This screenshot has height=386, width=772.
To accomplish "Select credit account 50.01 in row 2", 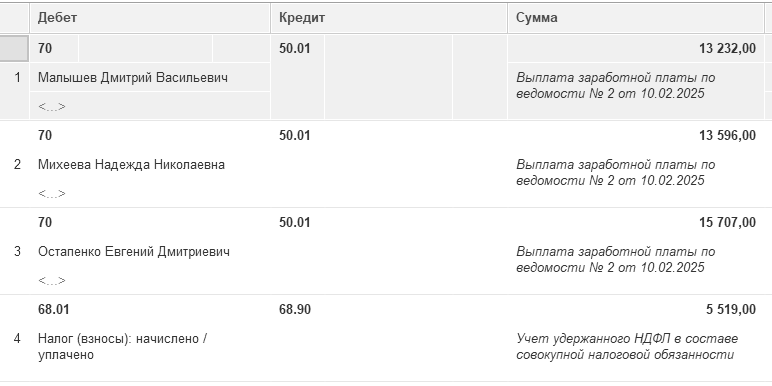I will click(295, 135).
